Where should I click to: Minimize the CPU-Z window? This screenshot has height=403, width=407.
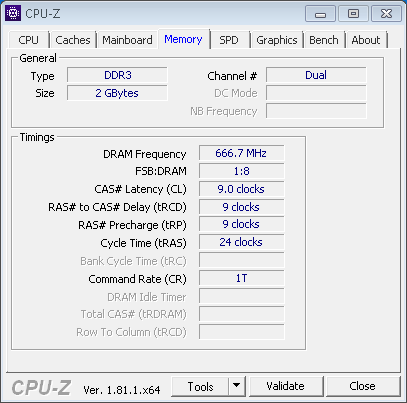pos(320,14)
